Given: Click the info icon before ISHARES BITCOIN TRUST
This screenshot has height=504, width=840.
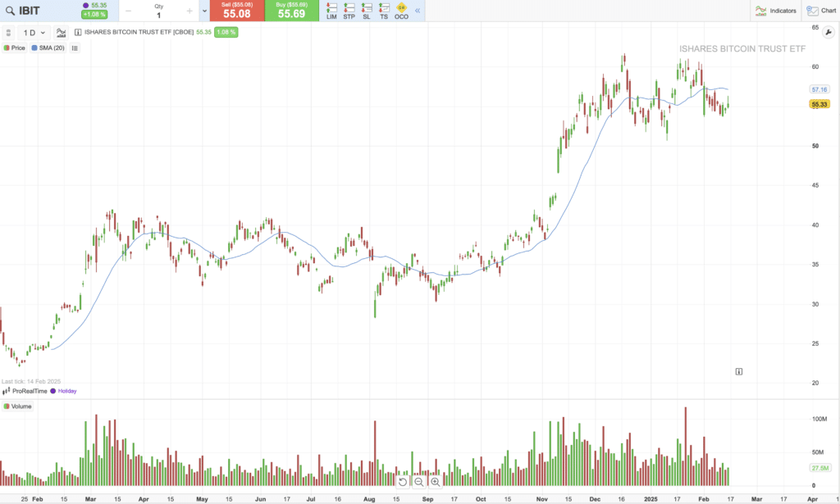Looking at the screenshot, I should 78,32.
